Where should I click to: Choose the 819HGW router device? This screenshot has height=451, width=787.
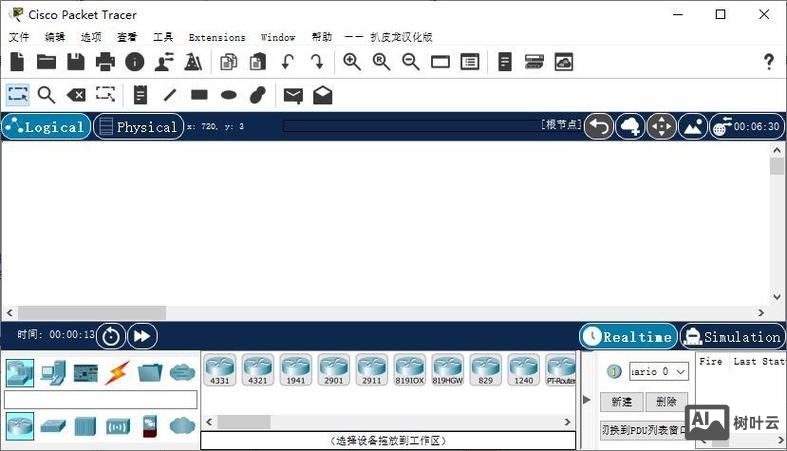pyautogui.click(x=448, y=370)
